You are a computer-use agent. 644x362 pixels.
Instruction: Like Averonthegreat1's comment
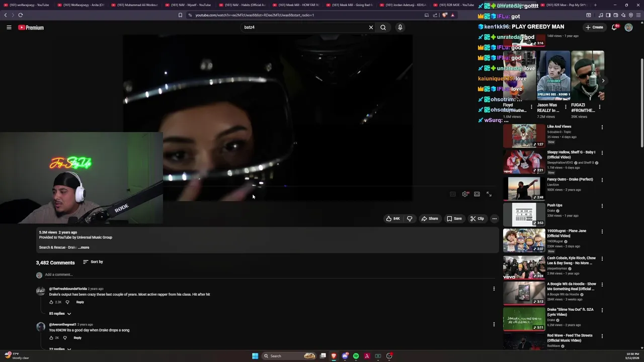click(51, 338)
